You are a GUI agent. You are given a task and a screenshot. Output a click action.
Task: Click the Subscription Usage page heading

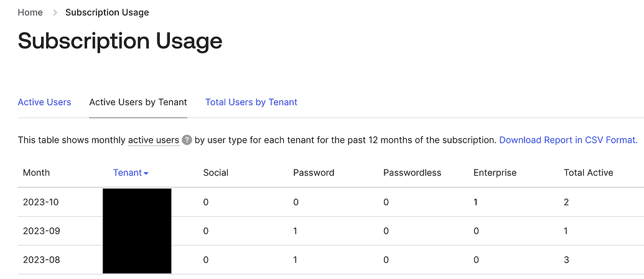[120, 41]
